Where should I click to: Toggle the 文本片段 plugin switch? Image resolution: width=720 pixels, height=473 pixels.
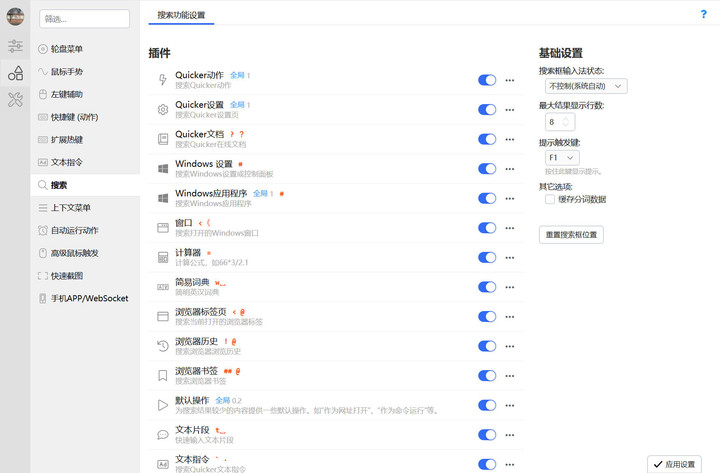coord(487,434)
